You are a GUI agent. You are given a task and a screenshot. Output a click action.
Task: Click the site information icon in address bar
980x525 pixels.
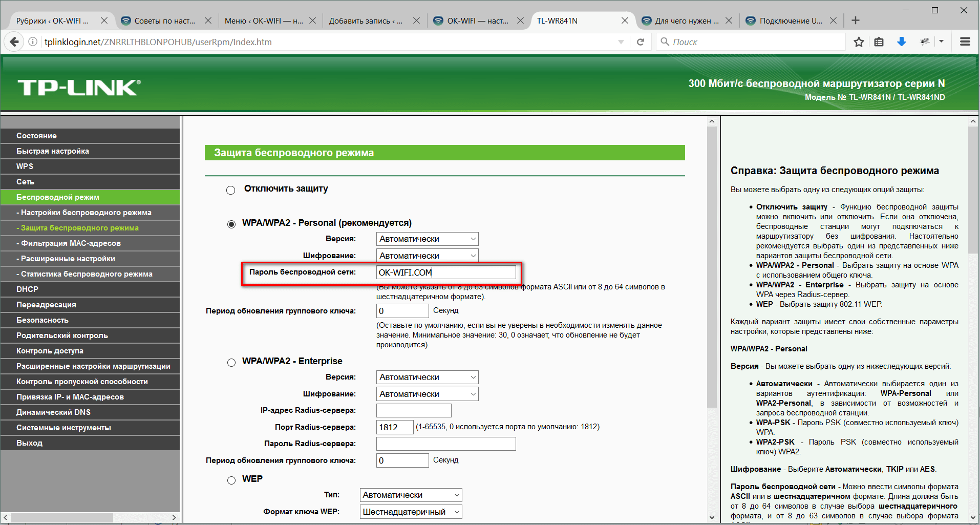click(33, 42)
